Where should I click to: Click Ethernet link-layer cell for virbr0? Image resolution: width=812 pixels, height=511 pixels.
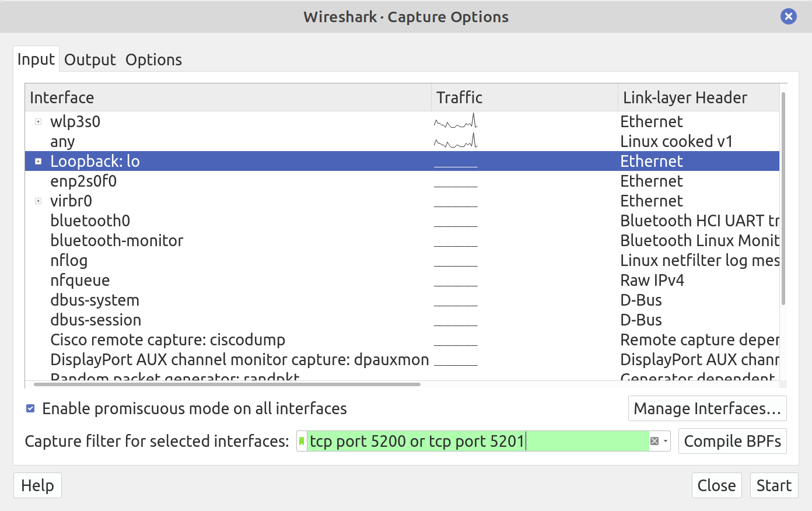(651, 201)
